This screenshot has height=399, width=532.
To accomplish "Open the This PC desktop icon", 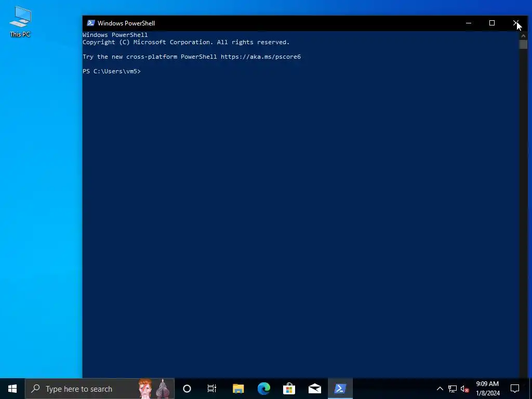I will [20, 21].
